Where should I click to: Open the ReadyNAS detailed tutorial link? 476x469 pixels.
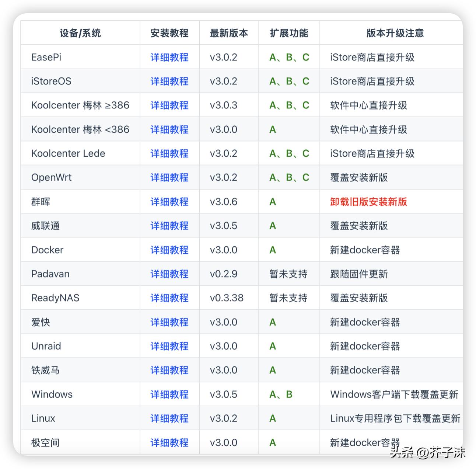point(169,298)
